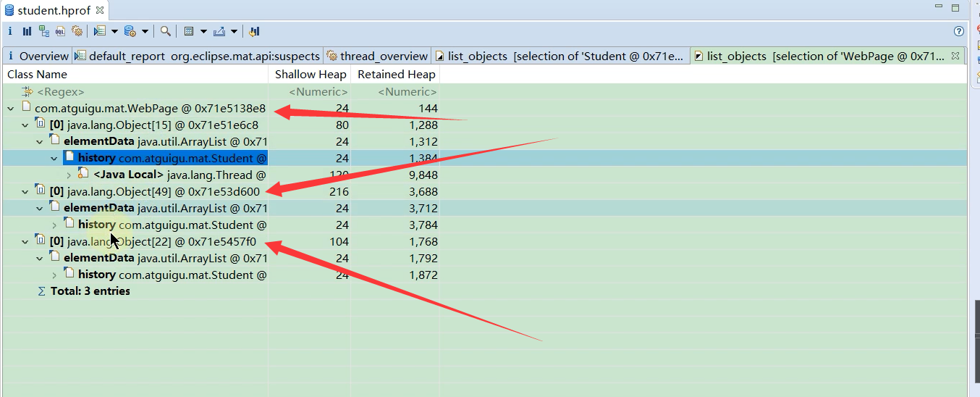Click the retained heap value 1,872
The width and height of the screenshot is (980, 397).
pyautogui.click(x=423, y=275)
